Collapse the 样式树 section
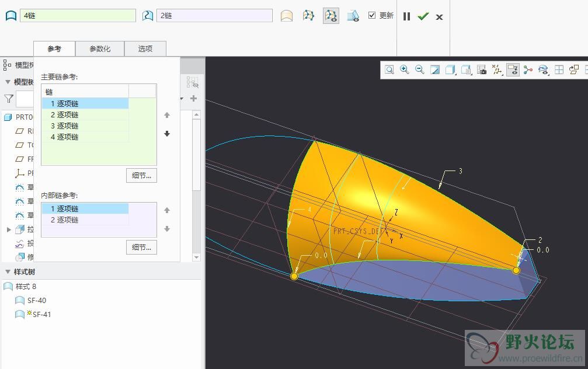Screen dimensions: 588x369 (8, 271)
